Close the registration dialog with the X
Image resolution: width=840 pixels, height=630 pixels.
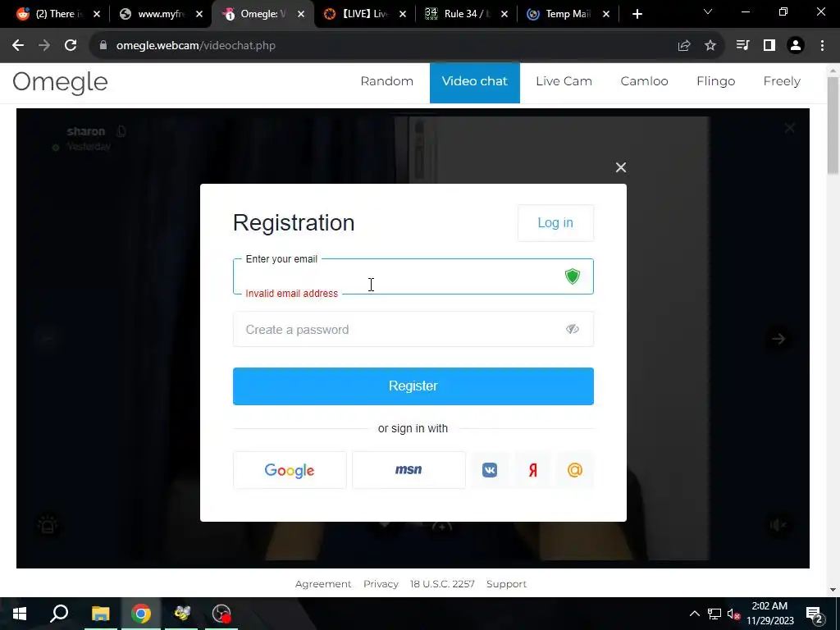click(621, 167)
